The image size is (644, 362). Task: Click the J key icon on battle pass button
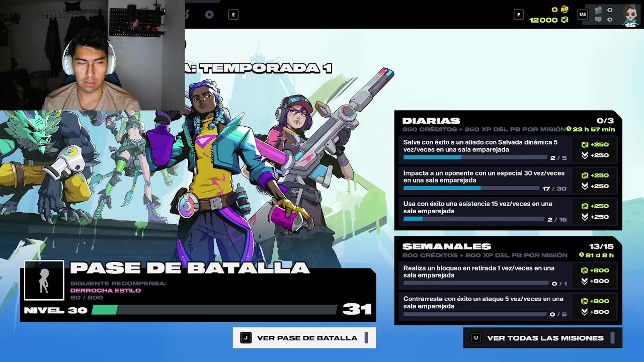pyautogui.click(x=246, y=338)
